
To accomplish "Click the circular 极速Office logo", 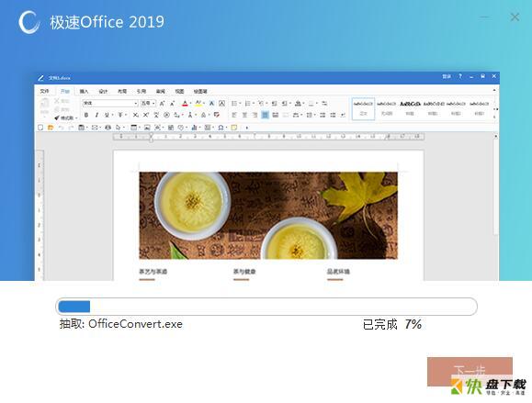I will (x=28, y=22).
